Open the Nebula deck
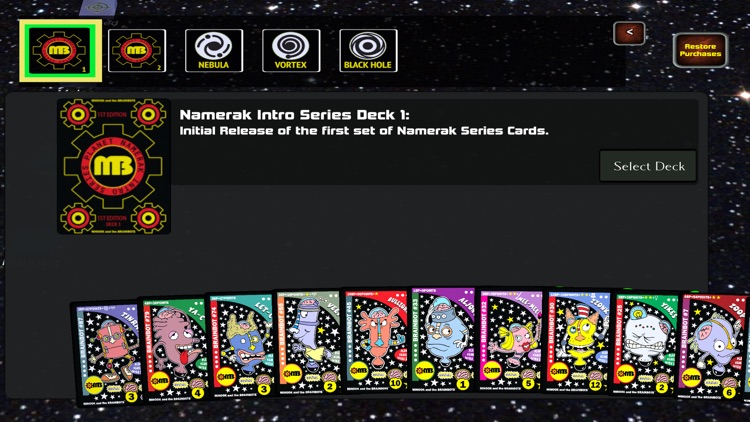This screenshot has width=750, height=422. 214,51
